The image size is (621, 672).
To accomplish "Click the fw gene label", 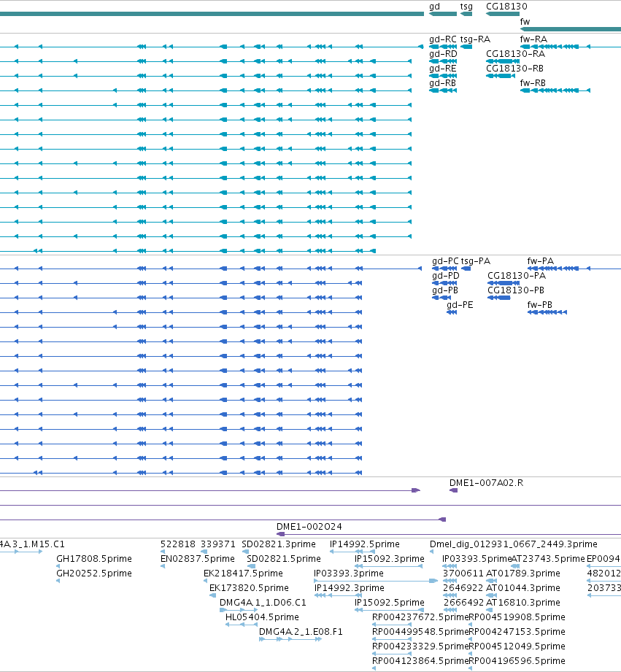I will pyautogui.click(x=525, y=22).
